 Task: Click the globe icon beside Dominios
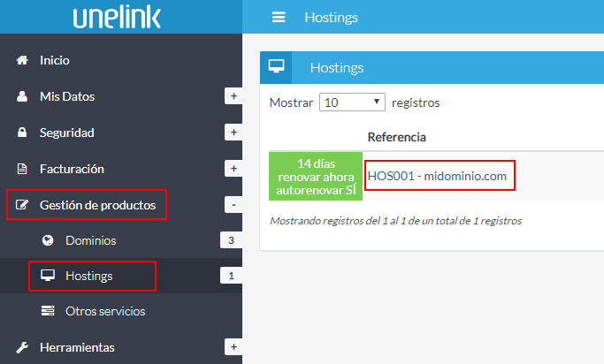click(x=48, y=240)
